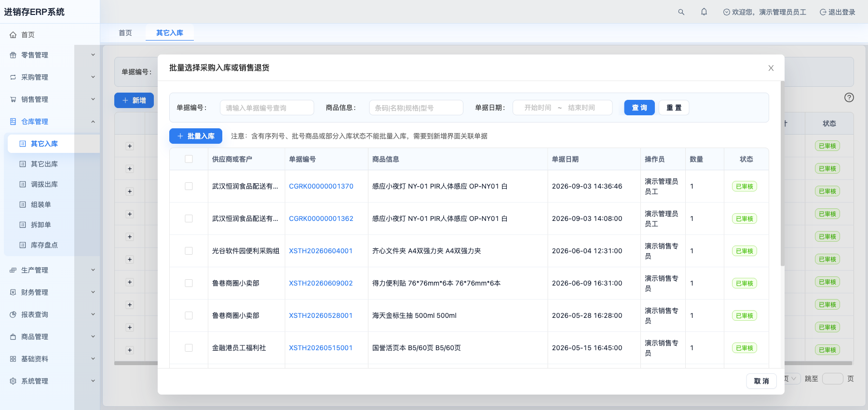Close the batch selection dialog
868x410 pixels.
[771, 68]
